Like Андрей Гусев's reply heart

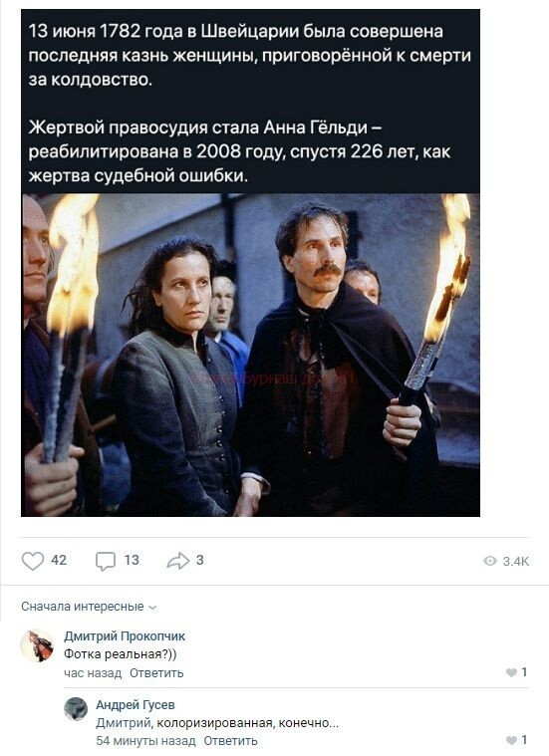point(511,740)
